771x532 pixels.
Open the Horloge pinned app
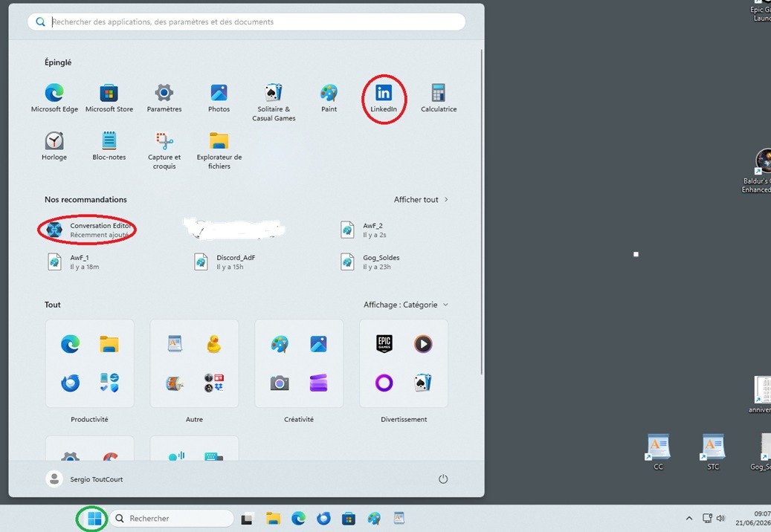click(x=54, y=146)
